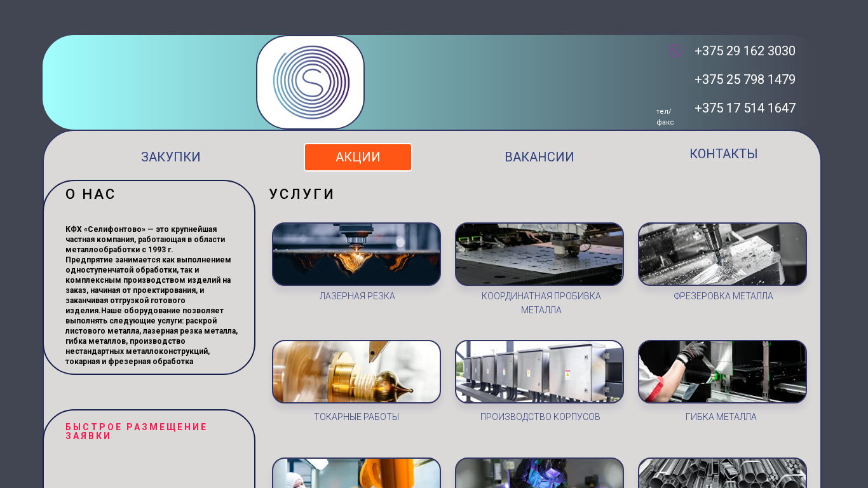The width and height of the screenshot is (868, 488).
Task: Open the metal milling thumbnail image
Action: coord(722,254)
